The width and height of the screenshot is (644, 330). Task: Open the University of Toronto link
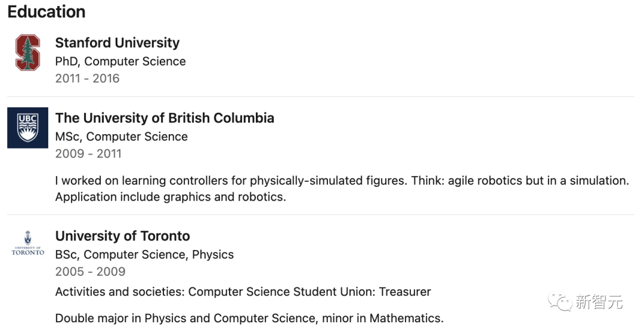click(x=122, y=236)
